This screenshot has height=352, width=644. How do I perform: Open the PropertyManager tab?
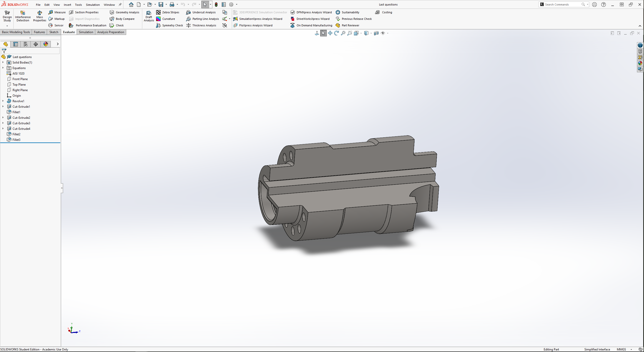pos(16,44)
